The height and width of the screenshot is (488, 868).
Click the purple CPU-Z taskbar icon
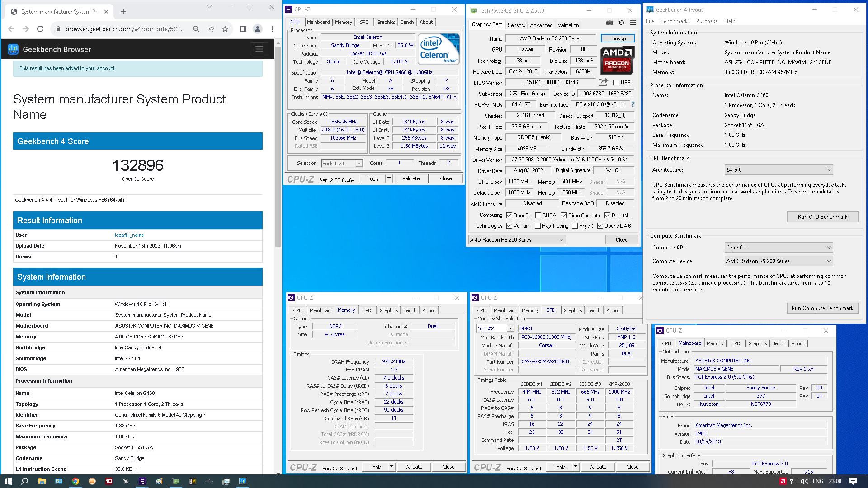click(142, 481)
